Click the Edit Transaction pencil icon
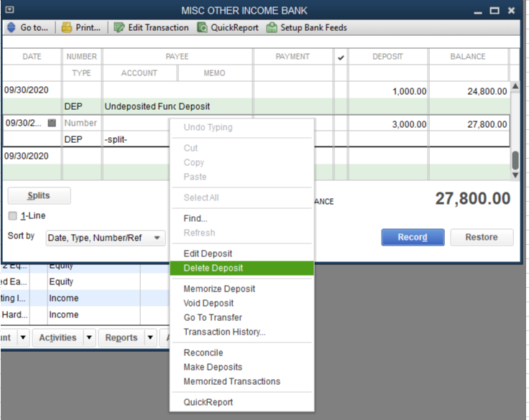Image resolution: width=529 pixels, height=420 pixels. (x=119, y=27)
